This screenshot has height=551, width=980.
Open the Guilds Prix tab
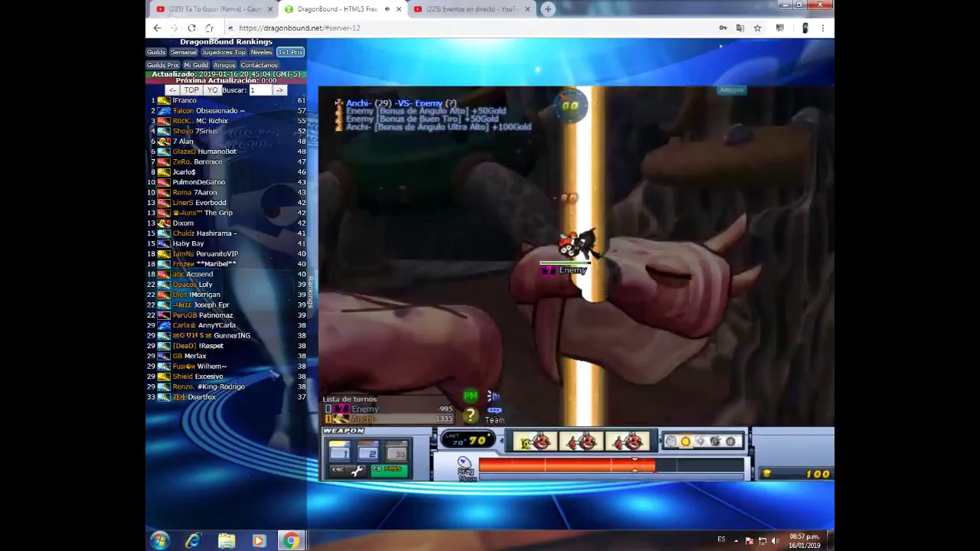[x=162, y=65]
